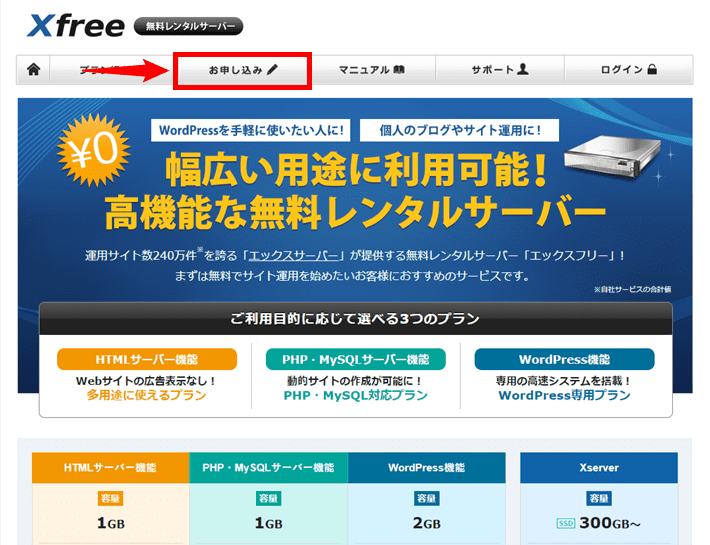
Task: Click the Xfree logo
Action: pyautogui.click(x=76, y=26)
